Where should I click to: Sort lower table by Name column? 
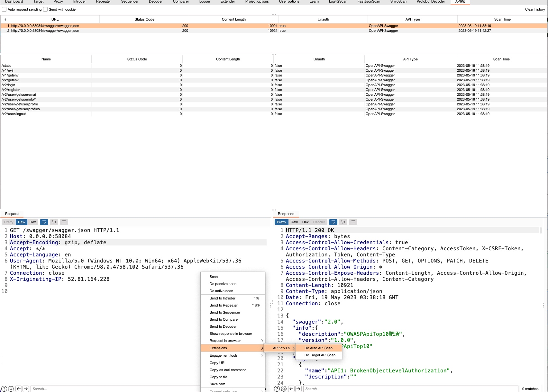click(46, 59)
